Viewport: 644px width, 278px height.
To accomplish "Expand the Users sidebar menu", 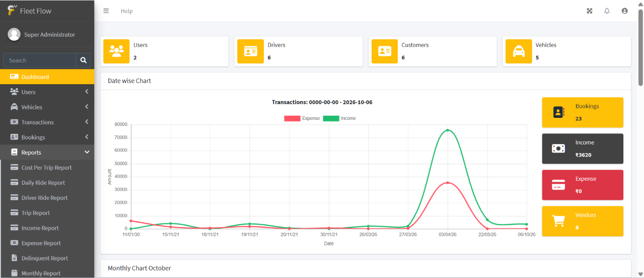I will [x=47, y=92].
